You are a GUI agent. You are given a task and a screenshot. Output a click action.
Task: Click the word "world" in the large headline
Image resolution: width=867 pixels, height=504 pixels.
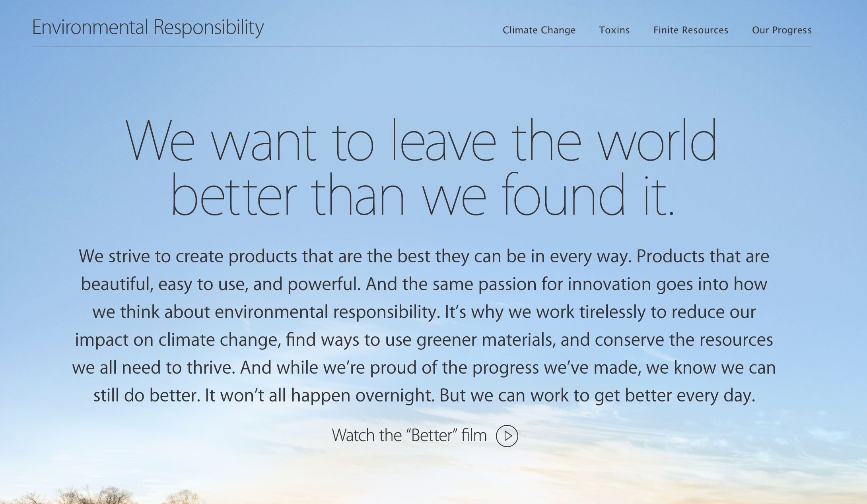point(657,141)
